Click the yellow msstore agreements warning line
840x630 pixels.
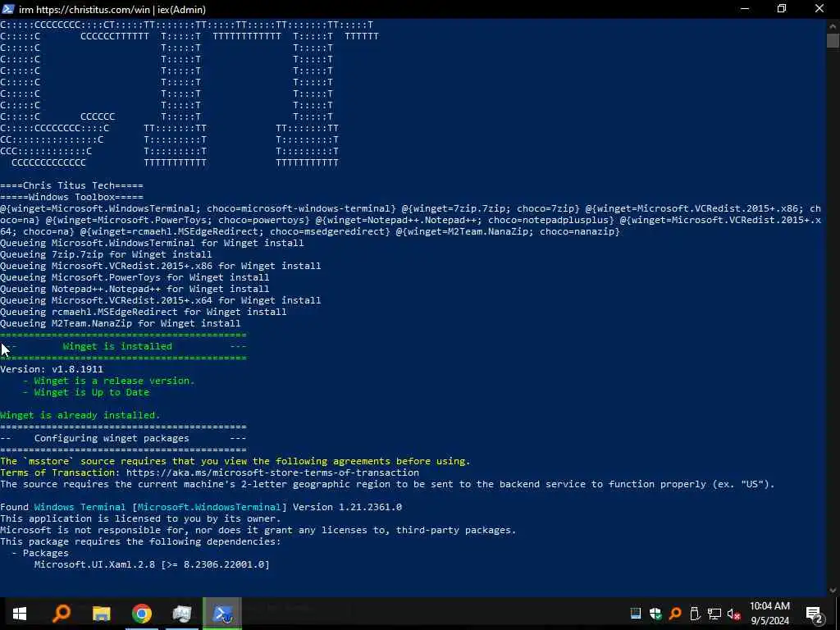pyautogui.click(x=235, y=461)
